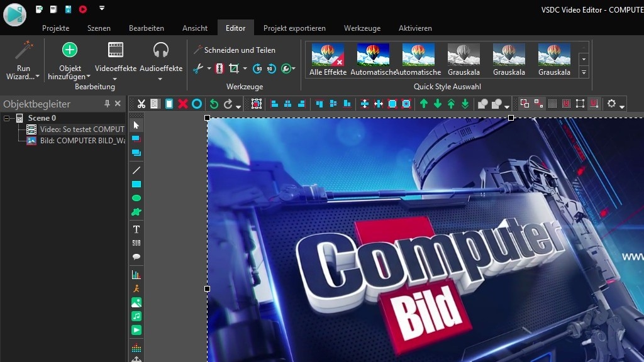Screen dimensions: 644x362
Task: Open the chart tool in the sidebar
Action: click(136, 273)
